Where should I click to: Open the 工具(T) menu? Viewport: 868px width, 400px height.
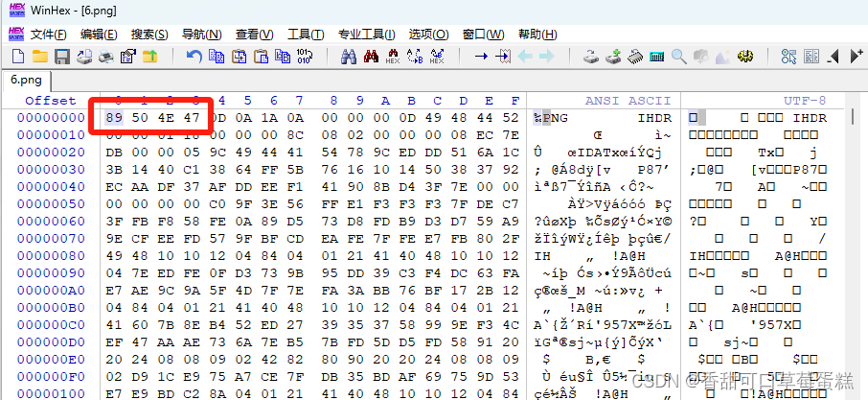pyautogui.click(x=306, y=35)
